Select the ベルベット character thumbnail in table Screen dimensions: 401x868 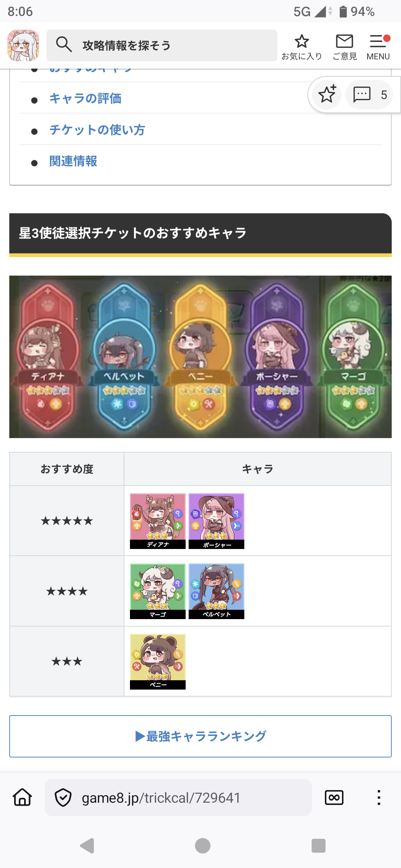coord(216,591)
